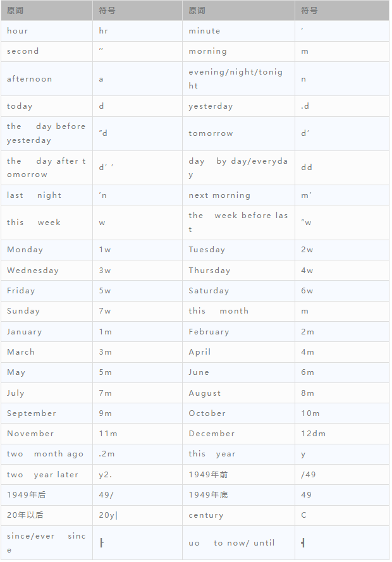
Task: Click the "last night" cell
Action: [34, 195]
